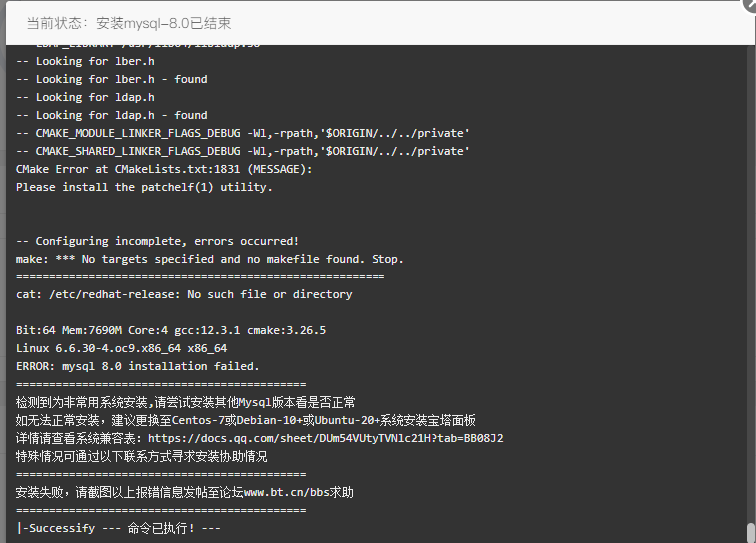Click the Bit:64 Mem:7690M system info line

coord(171,330)
